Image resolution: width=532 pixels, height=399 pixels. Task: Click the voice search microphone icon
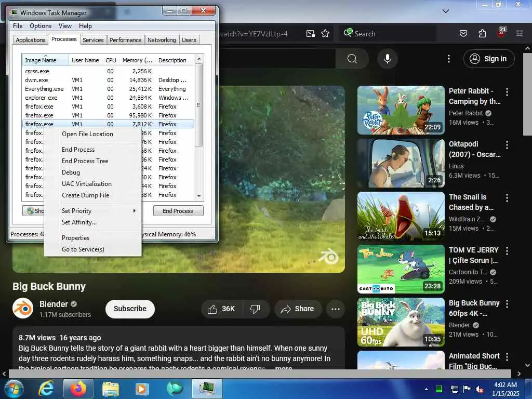(x=387, y=59)
